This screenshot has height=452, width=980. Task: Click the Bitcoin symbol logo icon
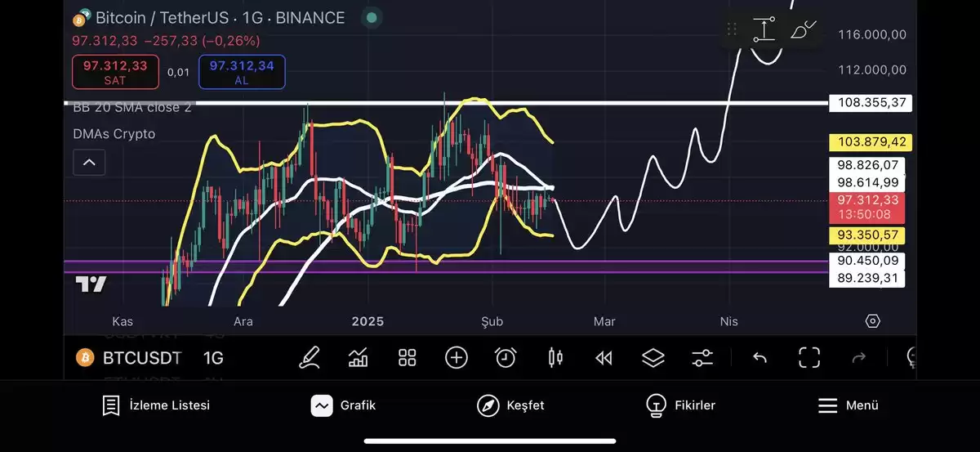click(81, 17)
